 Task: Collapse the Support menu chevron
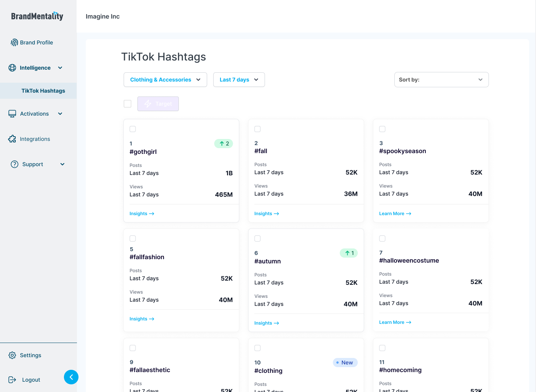pyautogui.click(x=62, y=164)
